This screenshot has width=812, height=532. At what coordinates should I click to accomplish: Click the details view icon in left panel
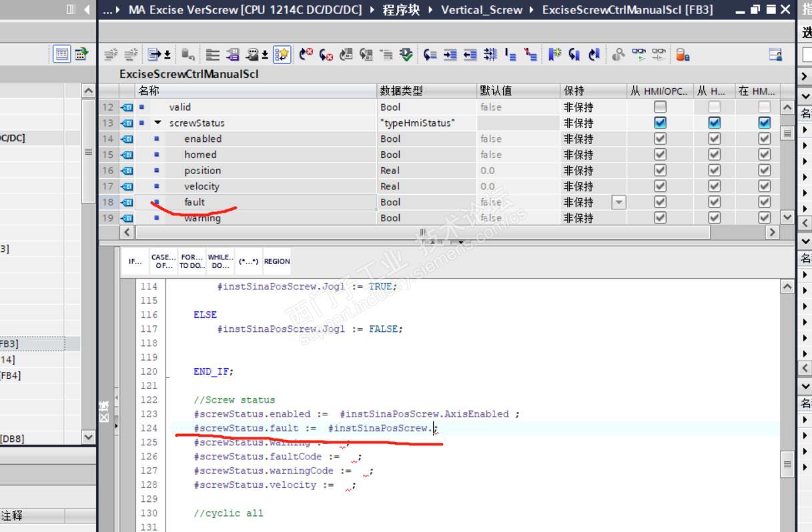62,54
